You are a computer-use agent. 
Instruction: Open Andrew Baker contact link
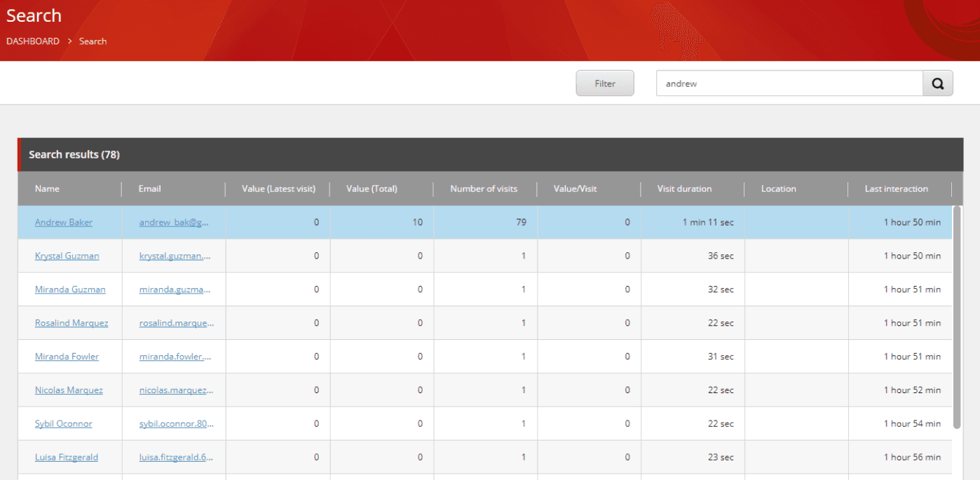point(64,222)
